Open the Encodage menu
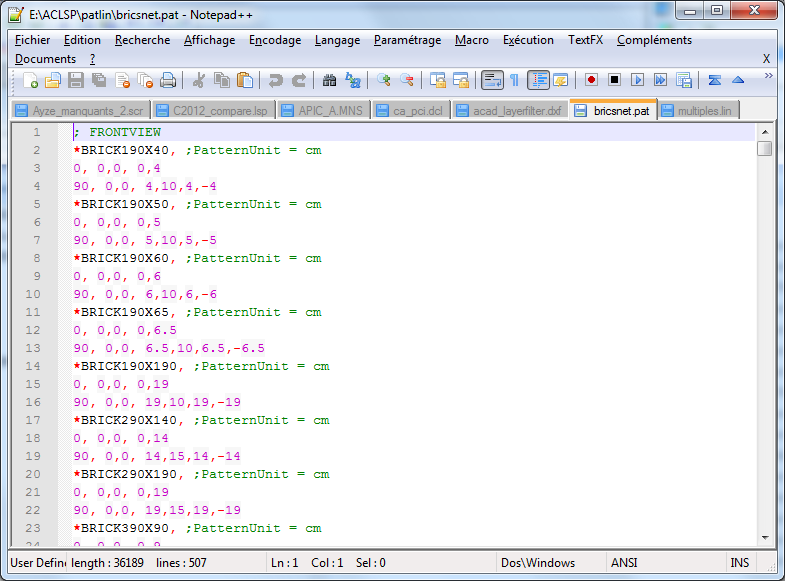The height and width of the screenshot is (581, 785). (275, 40)
